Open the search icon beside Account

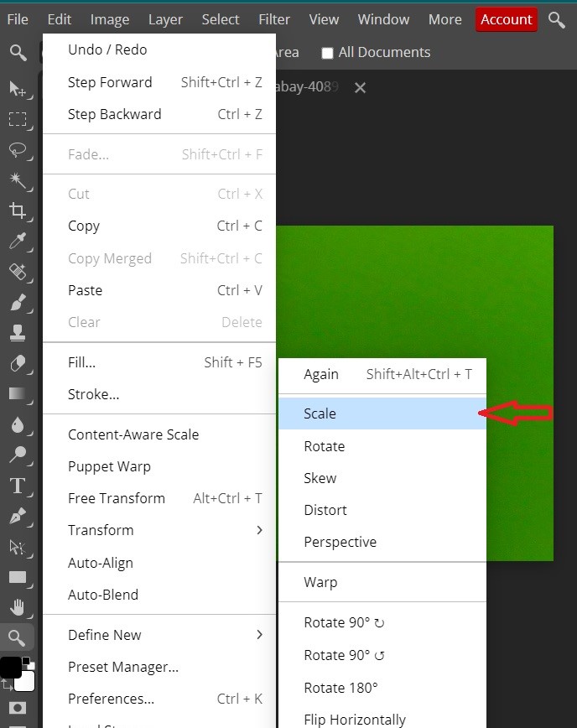coord(557,18)
